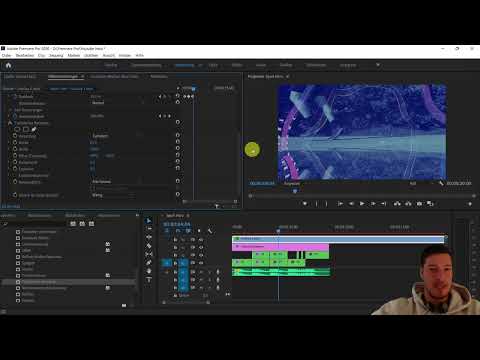This screenshot has height=360, width=480.
Task: Open Sequenz menu
Action: [56, 55]
